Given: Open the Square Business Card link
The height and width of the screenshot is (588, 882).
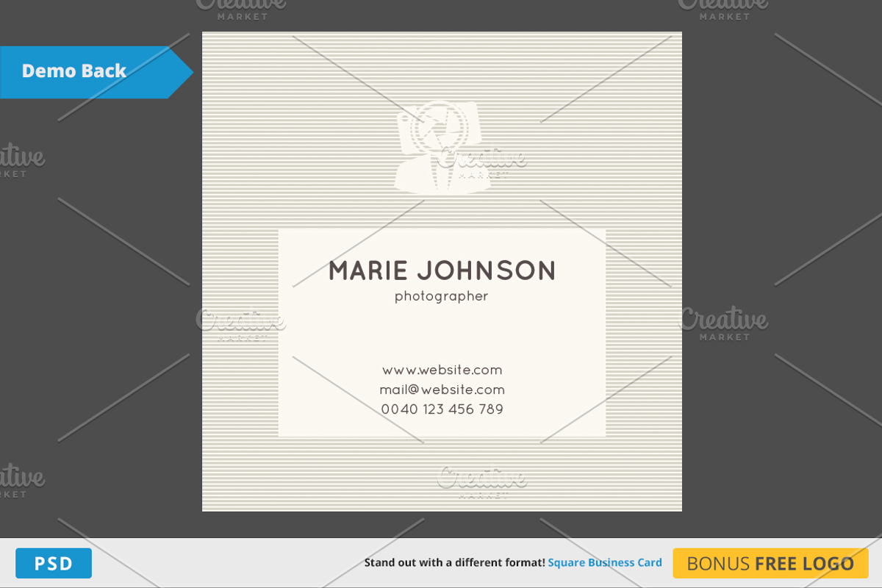Looking at the screenshot, I should tap(605, 563).
